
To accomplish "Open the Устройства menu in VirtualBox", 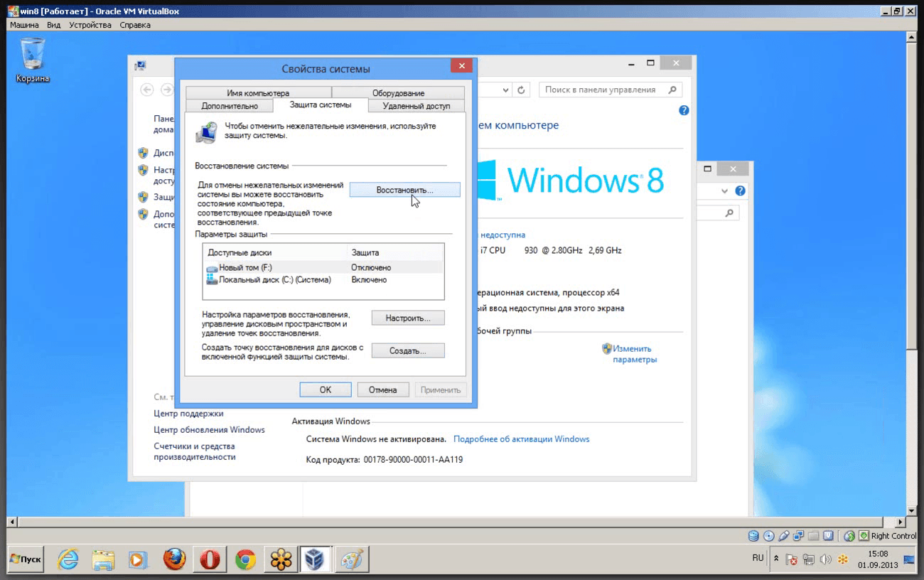I will coord(90,25).
